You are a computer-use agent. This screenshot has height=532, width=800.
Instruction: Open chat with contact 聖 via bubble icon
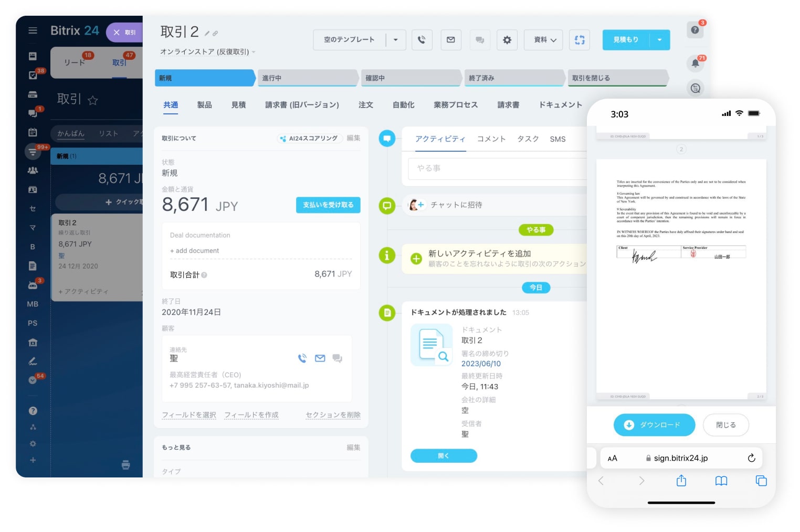point(338,358)
